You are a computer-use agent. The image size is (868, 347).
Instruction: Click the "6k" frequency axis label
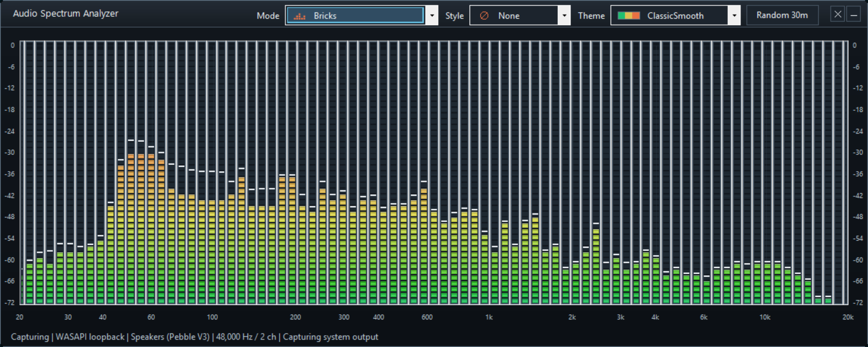pyautogui.click(x=704, y=317)
